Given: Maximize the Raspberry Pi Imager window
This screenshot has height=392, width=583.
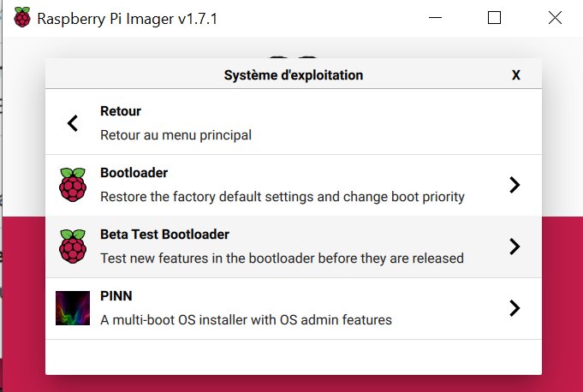Looking at the screenshot, I should coord(494,17).
